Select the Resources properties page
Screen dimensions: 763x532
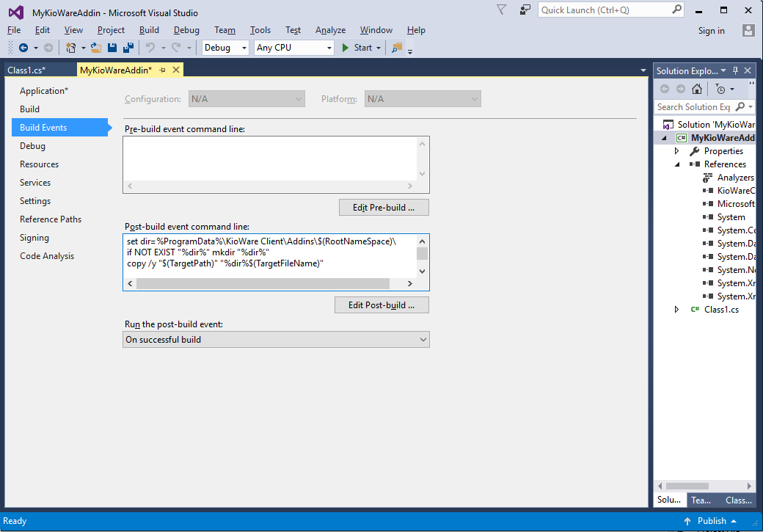pos(39,164)
